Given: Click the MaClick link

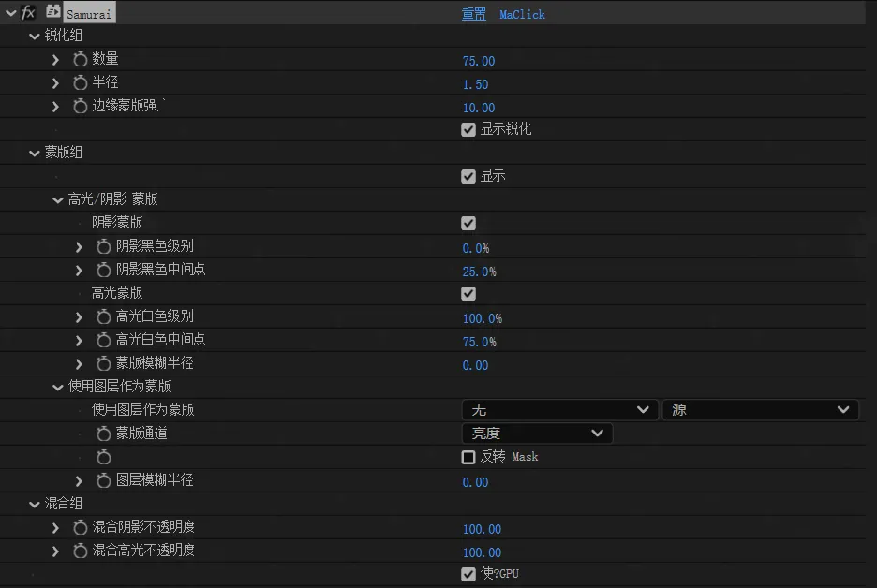Looking at the screenshot, I should (x=522, y=14).
